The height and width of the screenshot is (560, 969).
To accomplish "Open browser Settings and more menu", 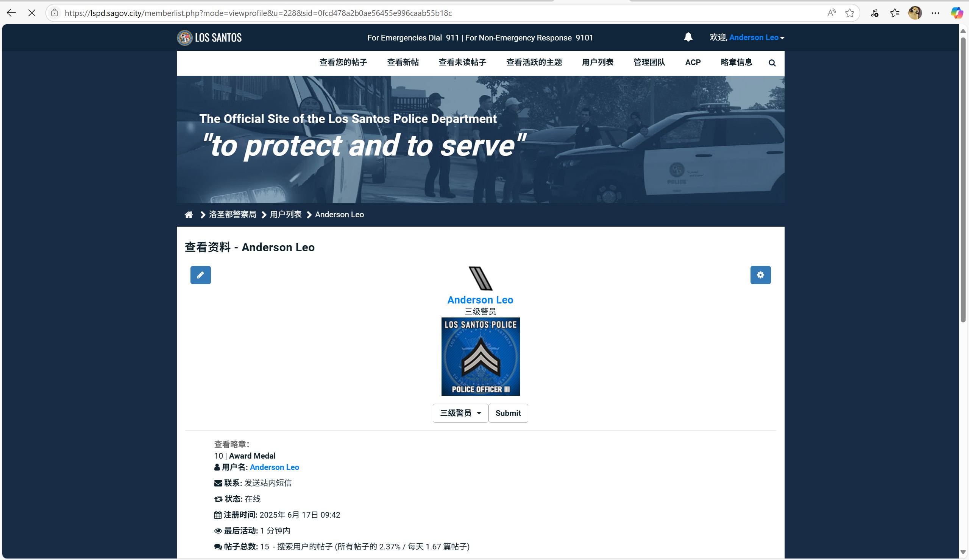I will click(935, 13).
